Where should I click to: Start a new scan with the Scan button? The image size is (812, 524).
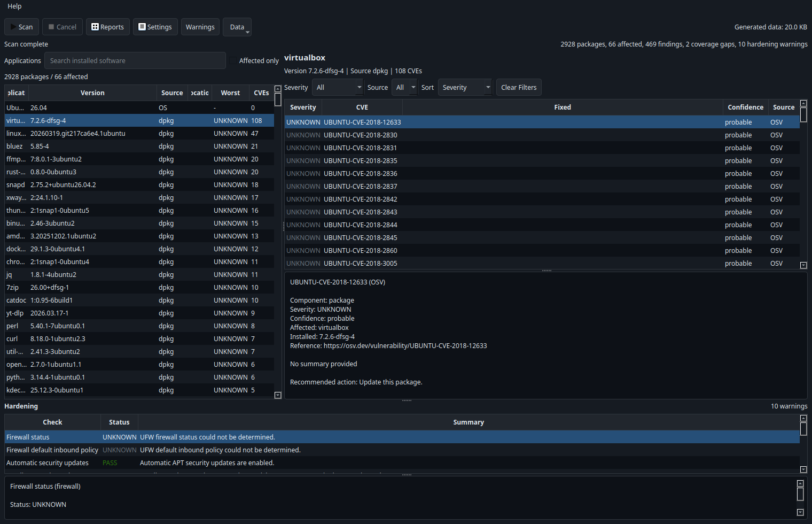[x=21, y=27]
